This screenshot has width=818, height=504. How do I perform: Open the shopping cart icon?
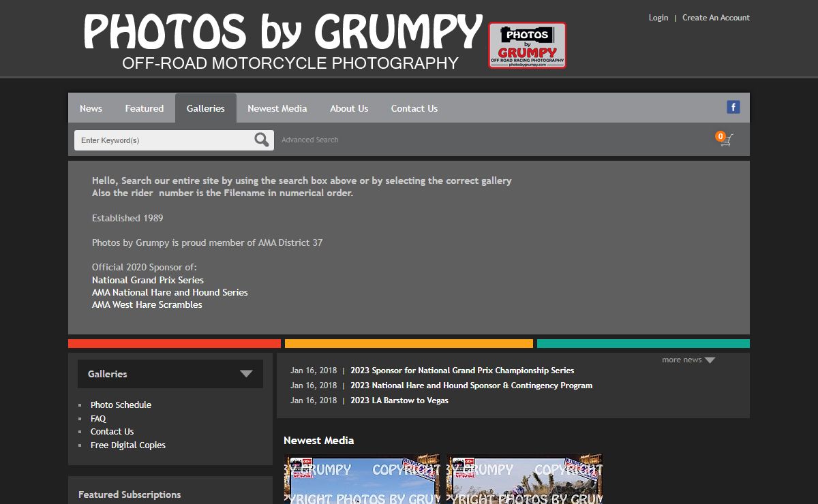pos(726,140)
